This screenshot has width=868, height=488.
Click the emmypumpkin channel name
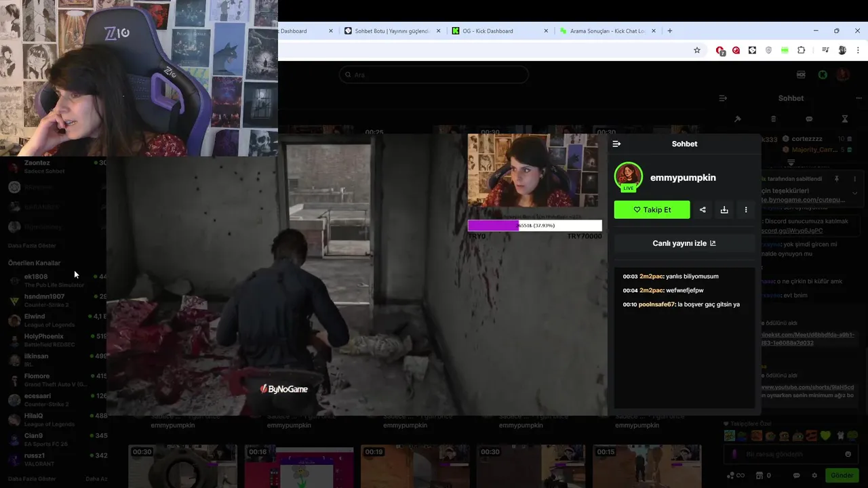(x=683, y=178)
